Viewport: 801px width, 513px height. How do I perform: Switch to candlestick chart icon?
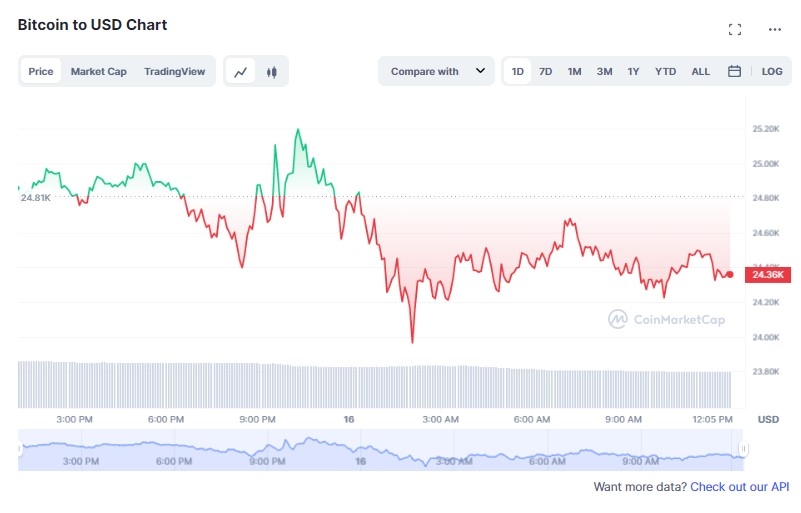click(x=272, y=72)
